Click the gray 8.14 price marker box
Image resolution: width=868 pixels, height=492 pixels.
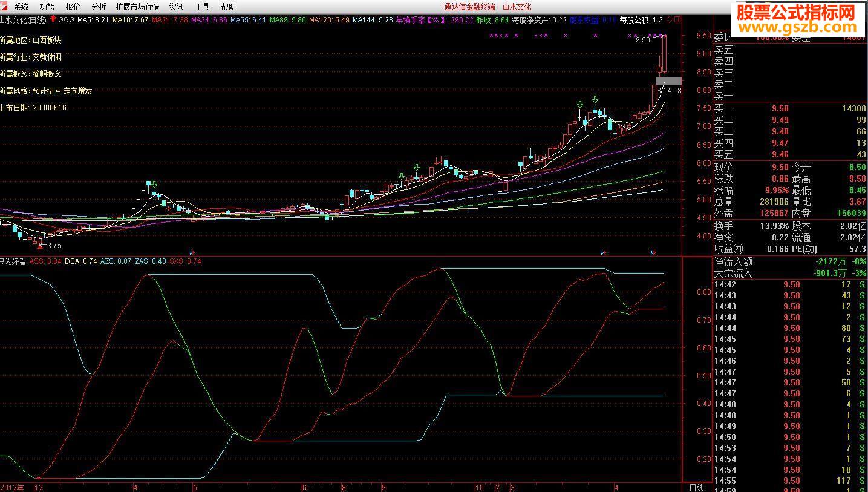click(668, 81)
